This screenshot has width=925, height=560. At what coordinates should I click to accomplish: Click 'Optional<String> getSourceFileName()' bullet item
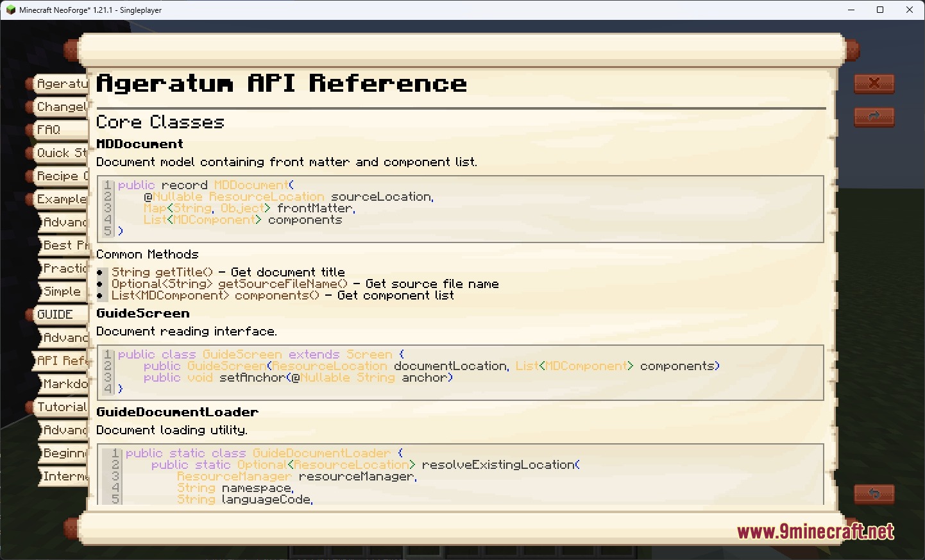click(x=305, y=284)
